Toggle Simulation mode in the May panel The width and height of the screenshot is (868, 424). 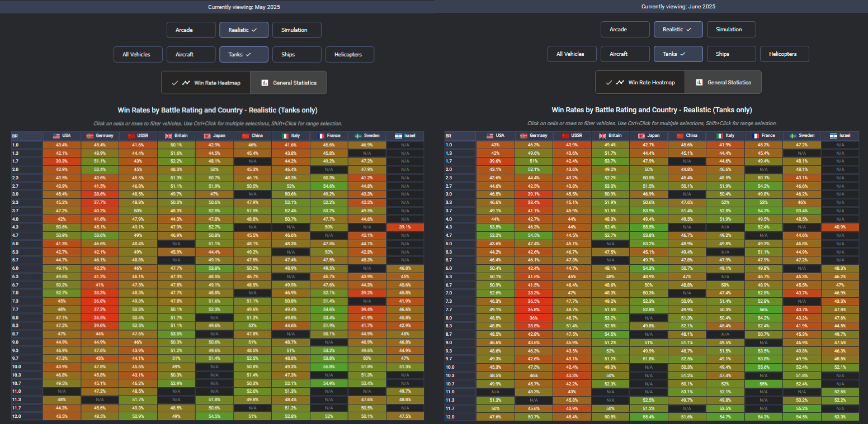(297, 30)
